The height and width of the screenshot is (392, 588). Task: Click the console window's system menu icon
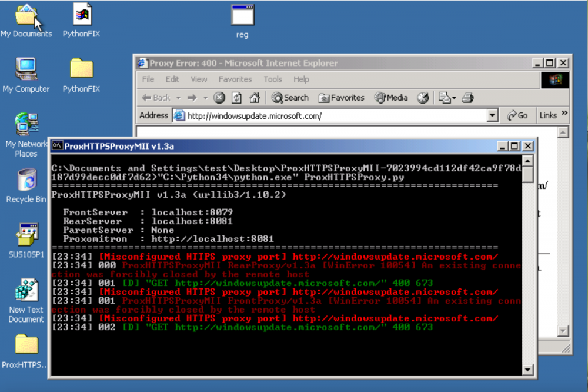tap(57, 146)
